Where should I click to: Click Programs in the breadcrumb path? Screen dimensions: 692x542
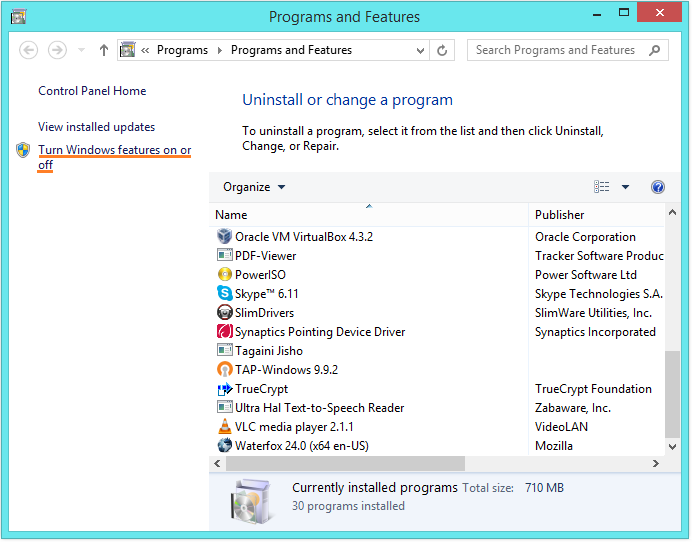click(182, 50)
